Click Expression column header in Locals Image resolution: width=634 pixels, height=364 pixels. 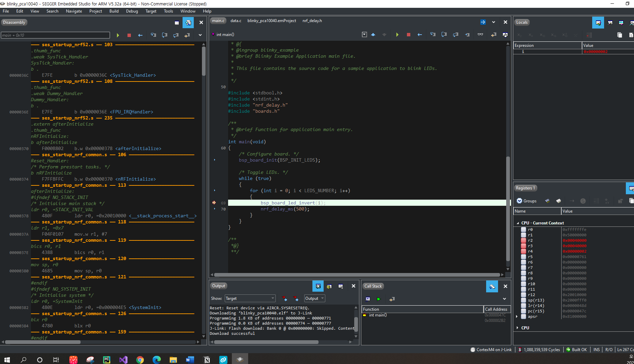pos(547,45)
